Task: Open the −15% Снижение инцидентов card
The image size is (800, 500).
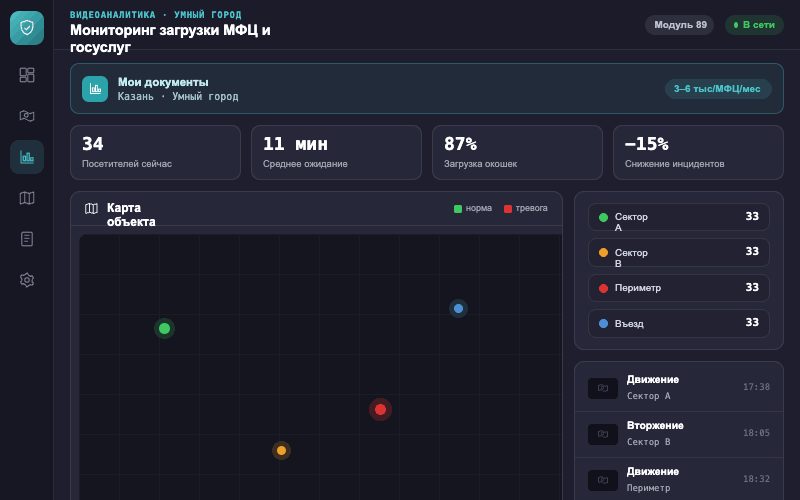Action: click(698, 153)
